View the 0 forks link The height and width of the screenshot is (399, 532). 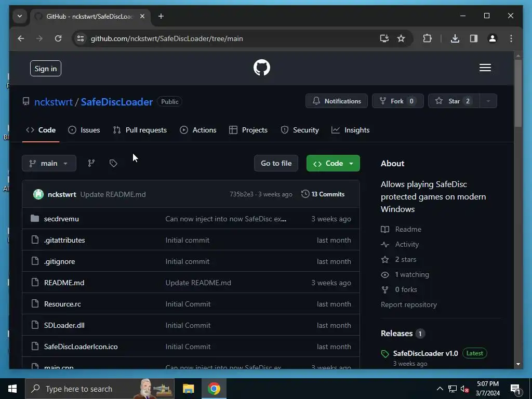click(399, 289)
